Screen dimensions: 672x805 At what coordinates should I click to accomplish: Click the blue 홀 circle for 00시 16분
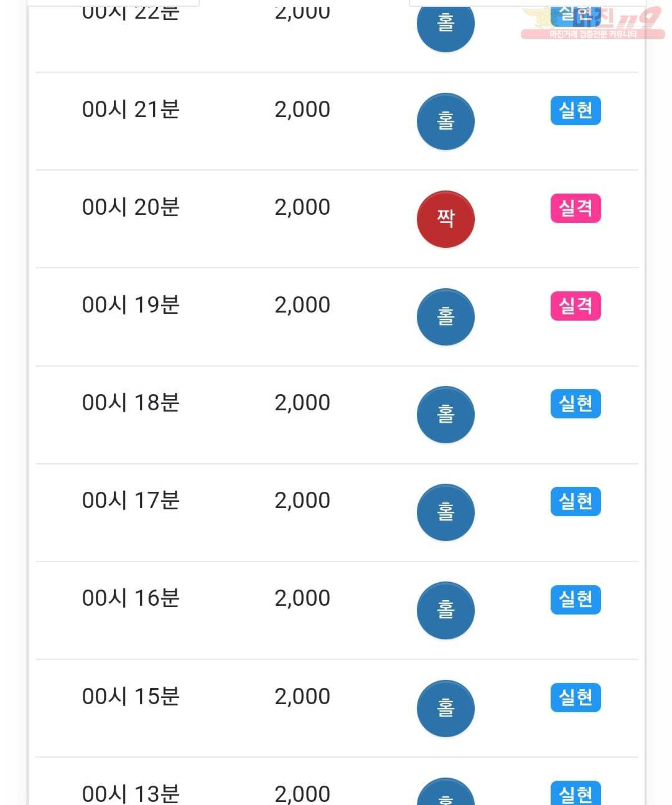[446, 610]
